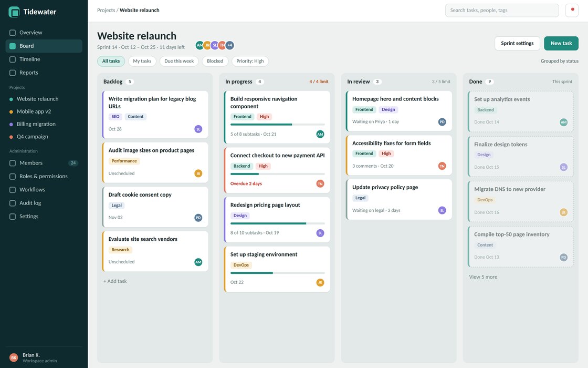Viewport: 588px width, 368px height.
Task: Click Waiting on Priya · 1 day
Action: pos(375,121)
